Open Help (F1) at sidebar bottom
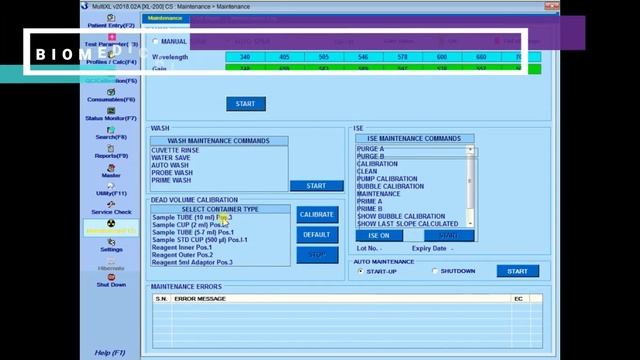The height and width of the screenshot is (360, 640). [x=110, y=353]
